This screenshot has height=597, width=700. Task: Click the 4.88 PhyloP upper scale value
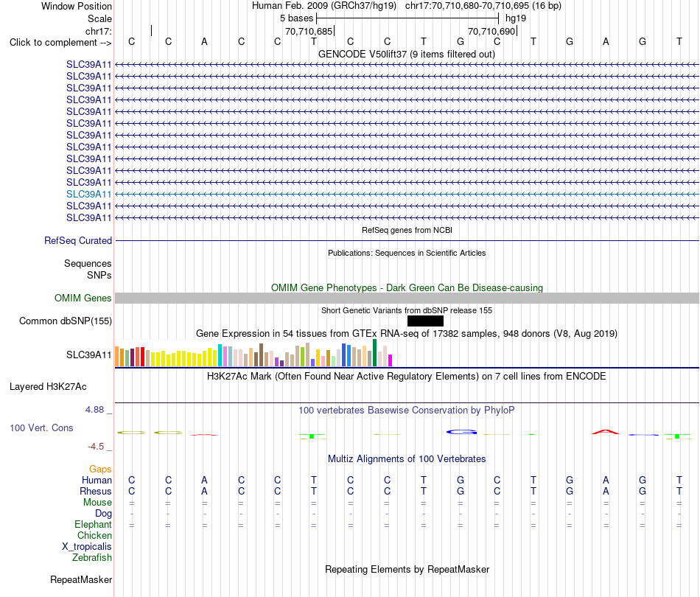pos(95,410)
